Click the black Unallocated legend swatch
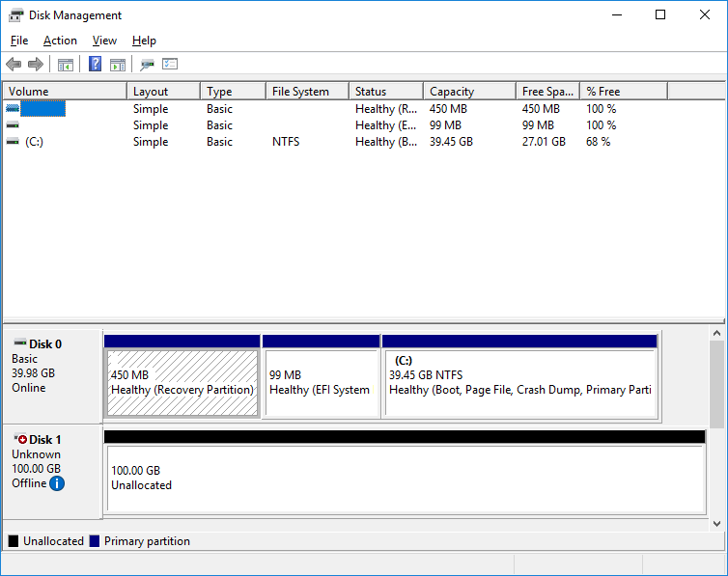 click(14, 540)
